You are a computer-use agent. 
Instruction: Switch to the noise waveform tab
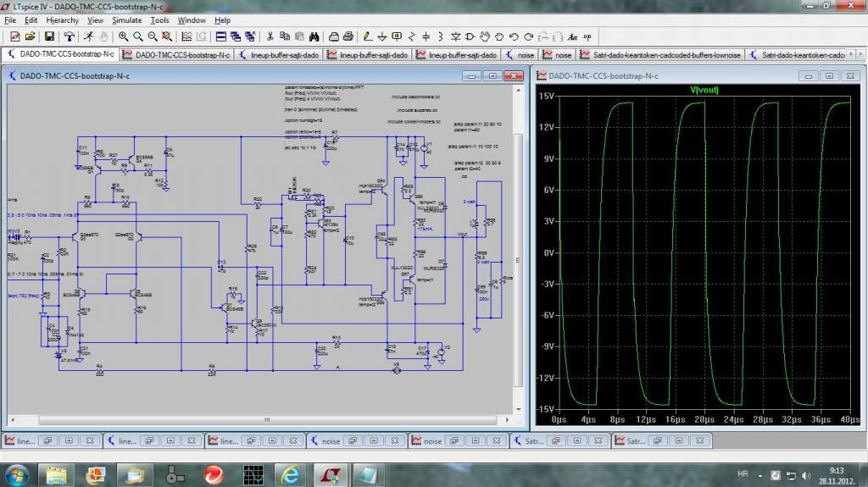coord(557,55)
